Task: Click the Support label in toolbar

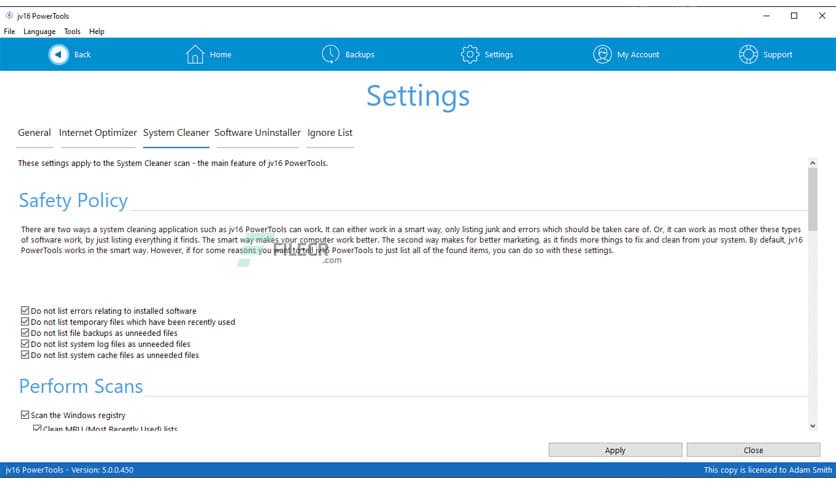Action: tap(777, 54)
